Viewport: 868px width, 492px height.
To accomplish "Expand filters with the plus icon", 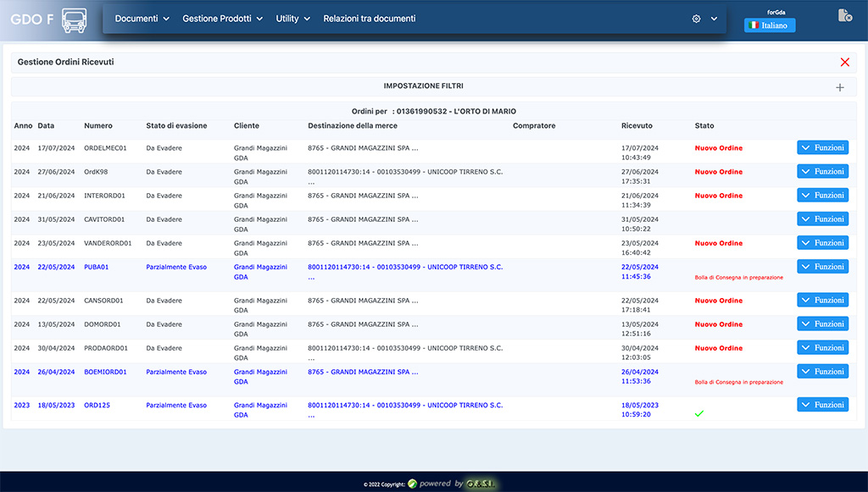I will tap(839, 87).
